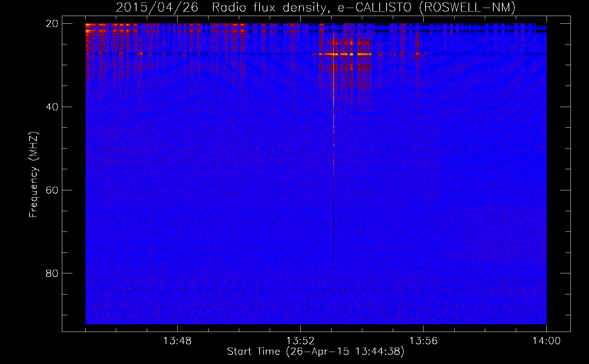Image resolution: width=589 pixels, height=364 pixels.
Task: Click the '13:56' time tick label
Action: click(423, 341)
